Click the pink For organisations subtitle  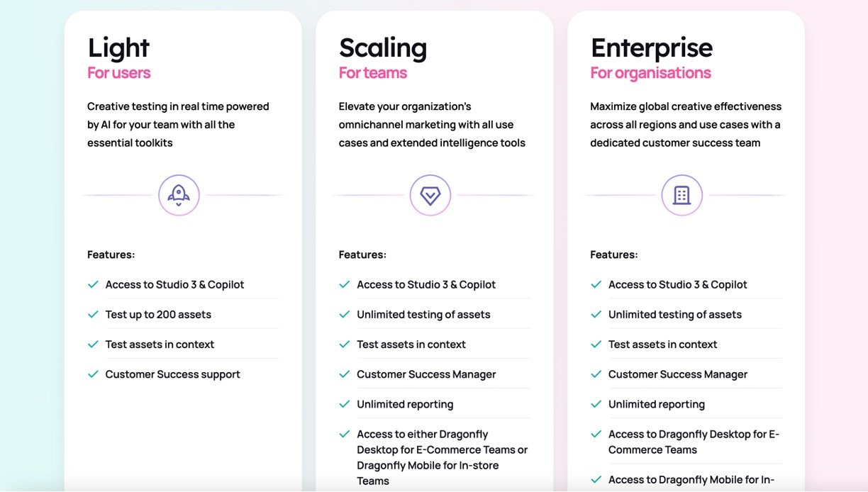(650, 73)
